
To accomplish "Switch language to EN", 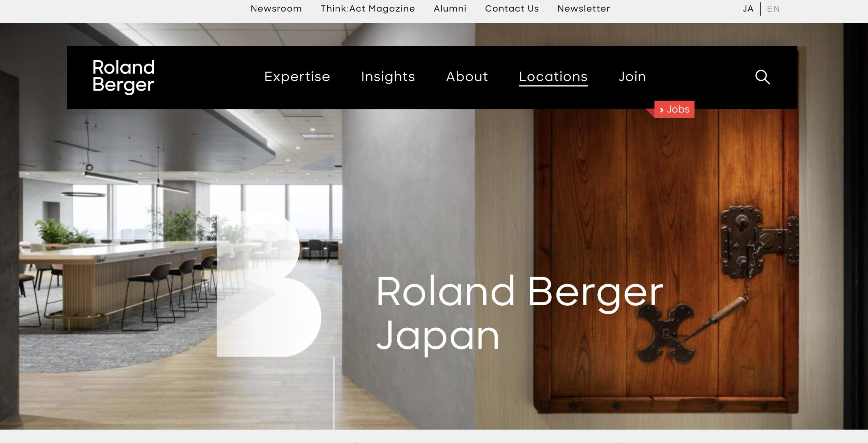I will pos(773,9).
